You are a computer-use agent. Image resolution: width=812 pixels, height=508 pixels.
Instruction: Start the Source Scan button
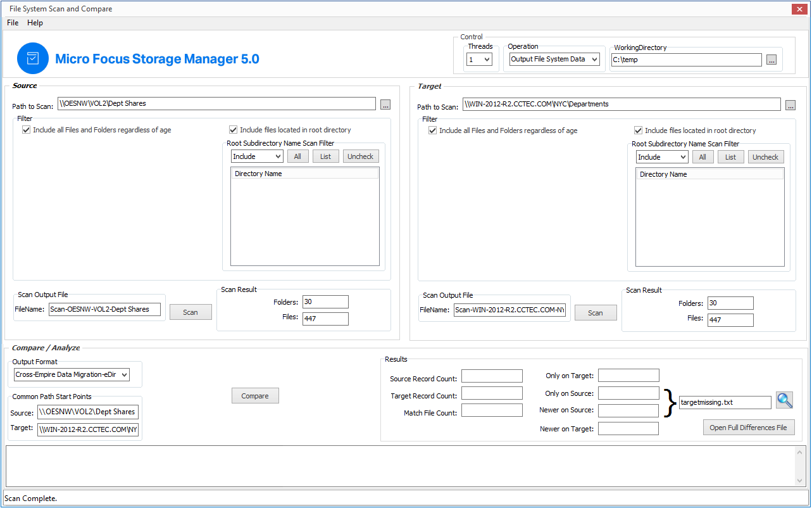tap(191, 312)
